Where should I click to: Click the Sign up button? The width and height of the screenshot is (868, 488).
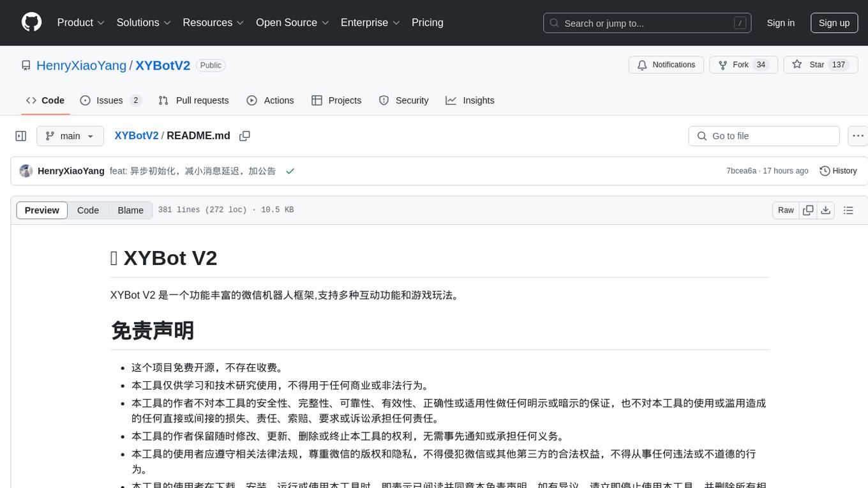[834, 23]
